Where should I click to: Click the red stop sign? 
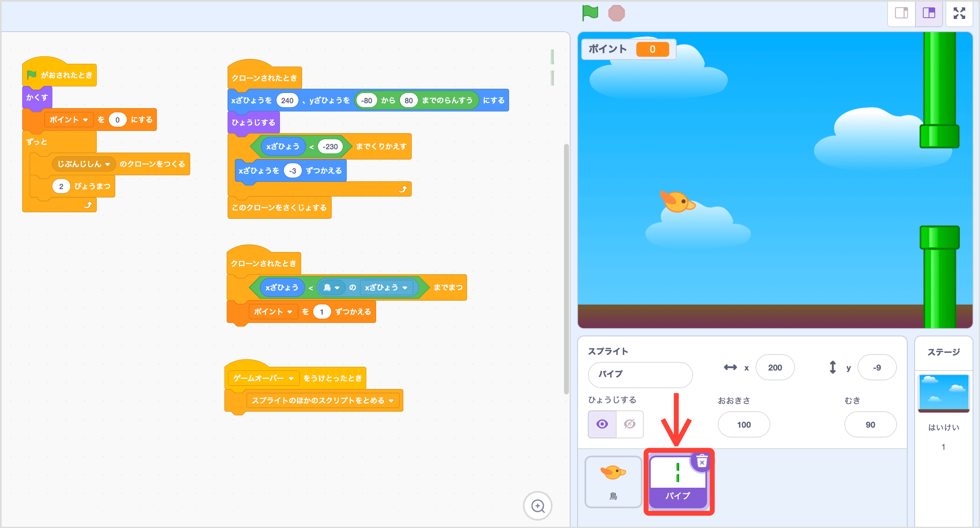click(616, 13)
